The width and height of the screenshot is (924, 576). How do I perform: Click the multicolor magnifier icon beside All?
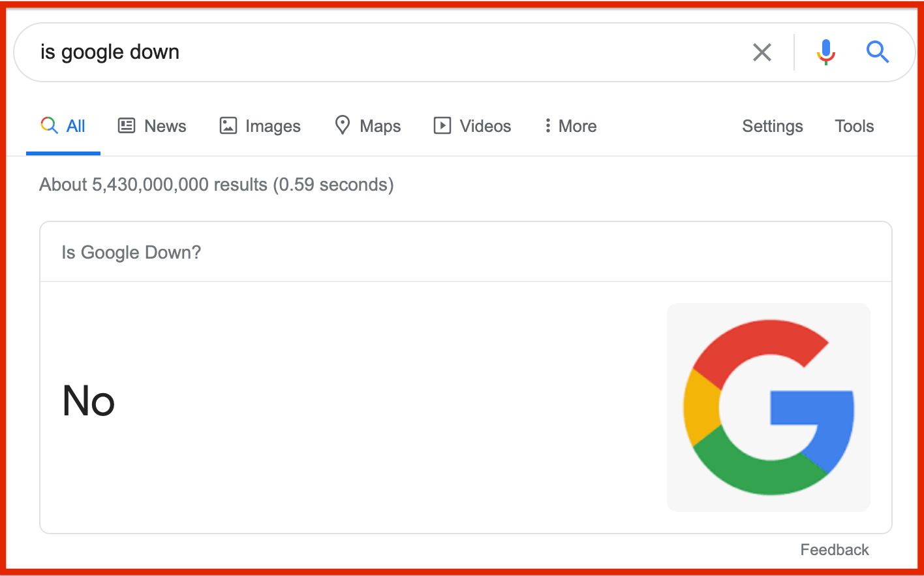[49, 125]
